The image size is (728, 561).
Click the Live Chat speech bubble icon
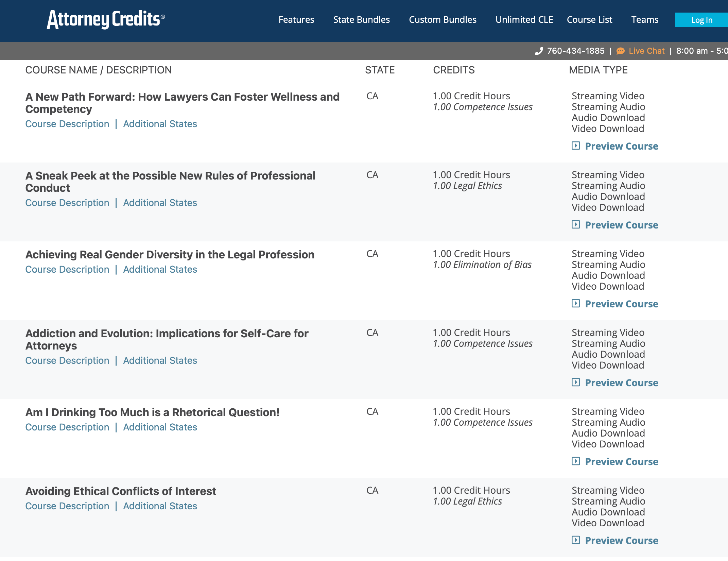[621, 51]
